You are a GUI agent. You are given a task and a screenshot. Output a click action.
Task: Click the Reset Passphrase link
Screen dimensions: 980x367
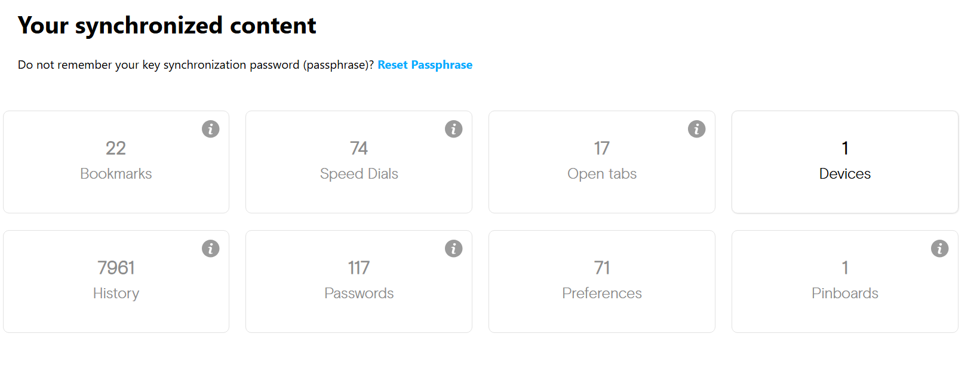pos(425,65)
